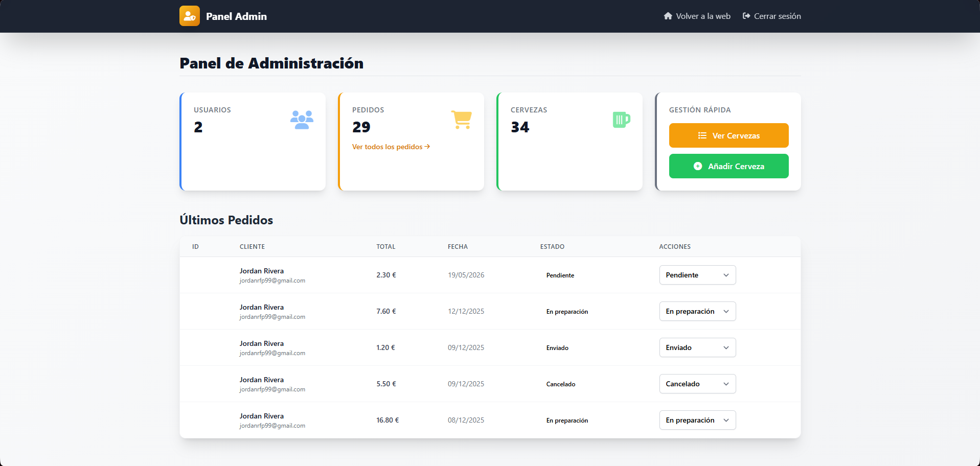The image size is (980, 466).
Task: Click the CLIENTE column header
Action: [252, 246]
